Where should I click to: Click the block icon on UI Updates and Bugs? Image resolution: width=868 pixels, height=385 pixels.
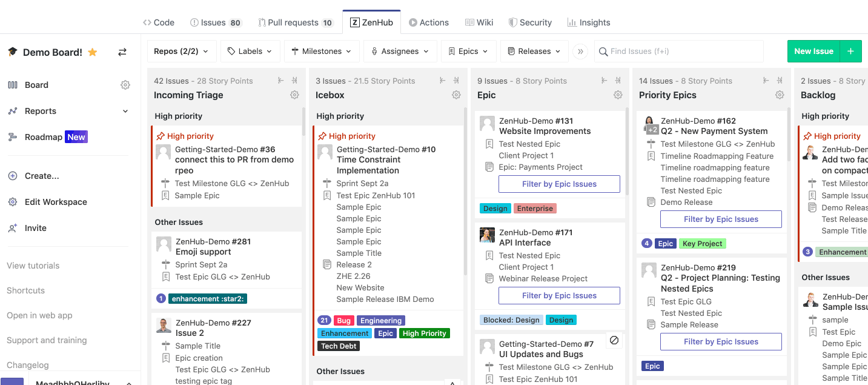614,341
